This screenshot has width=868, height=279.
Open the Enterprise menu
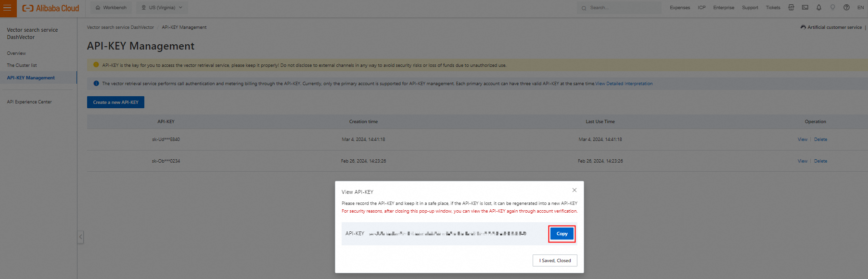(724, 8)
